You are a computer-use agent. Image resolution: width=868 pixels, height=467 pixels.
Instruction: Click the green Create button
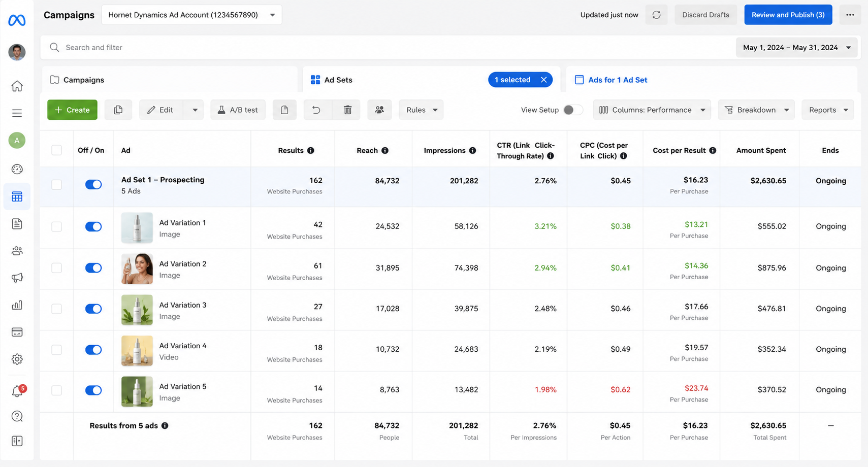72,110
